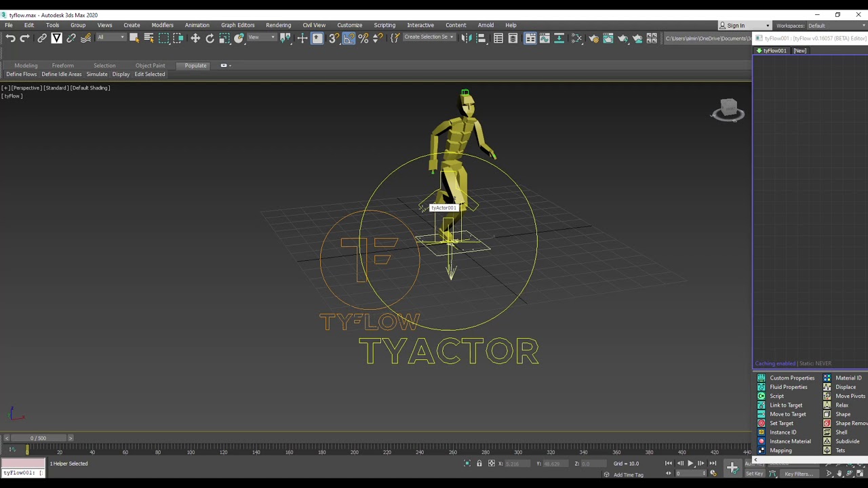
Task: Click the Select and Place tool icon
Action: pyautogui.click(x=239, y=39)
